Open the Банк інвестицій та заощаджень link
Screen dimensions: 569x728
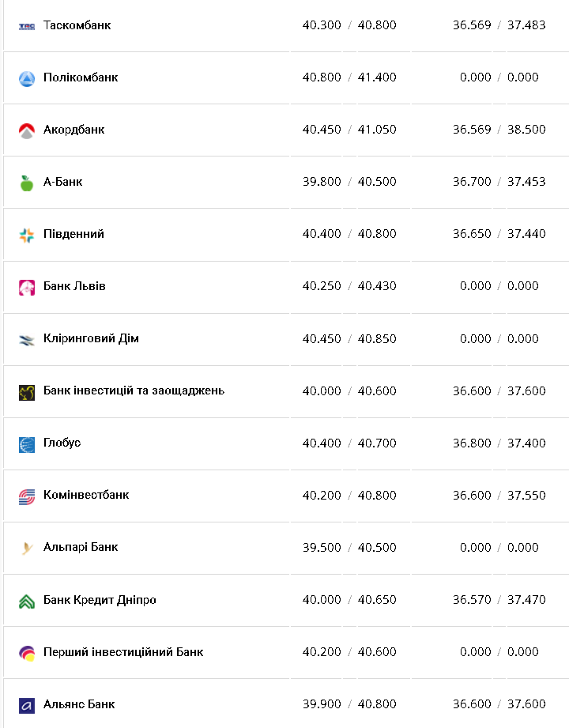coord(134,390)
